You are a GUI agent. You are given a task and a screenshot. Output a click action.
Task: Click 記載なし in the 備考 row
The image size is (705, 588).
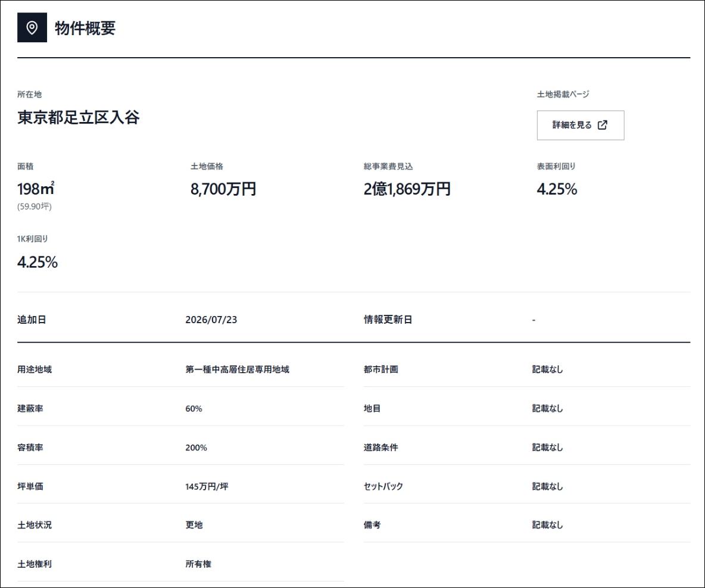point(547,525)
